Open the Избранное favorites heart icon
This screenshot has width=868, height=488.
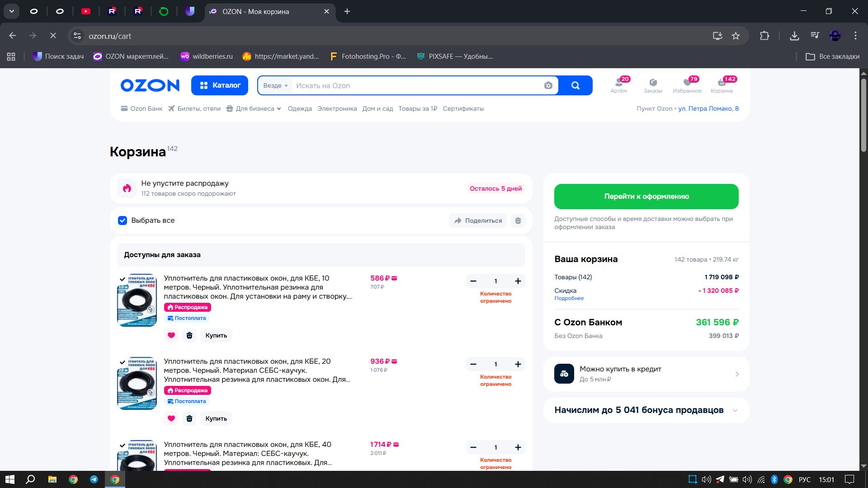(687, 82)
